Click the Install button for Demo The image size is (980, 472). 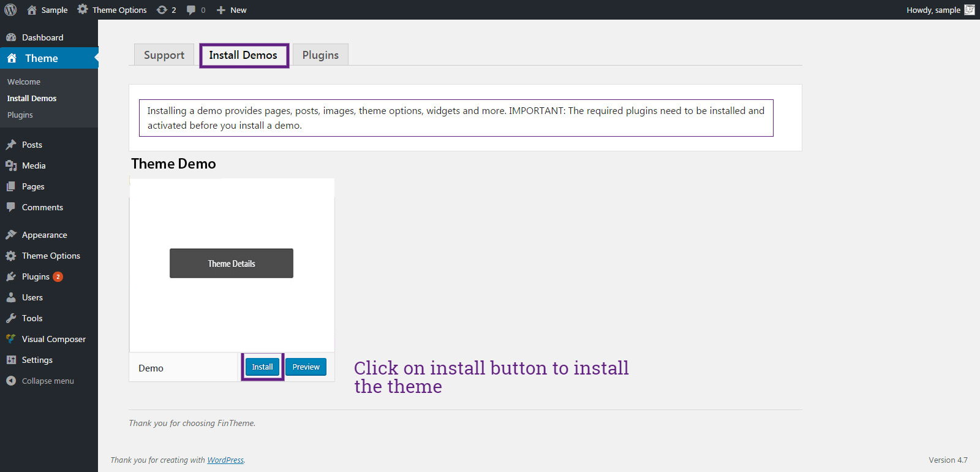[262, 367]
